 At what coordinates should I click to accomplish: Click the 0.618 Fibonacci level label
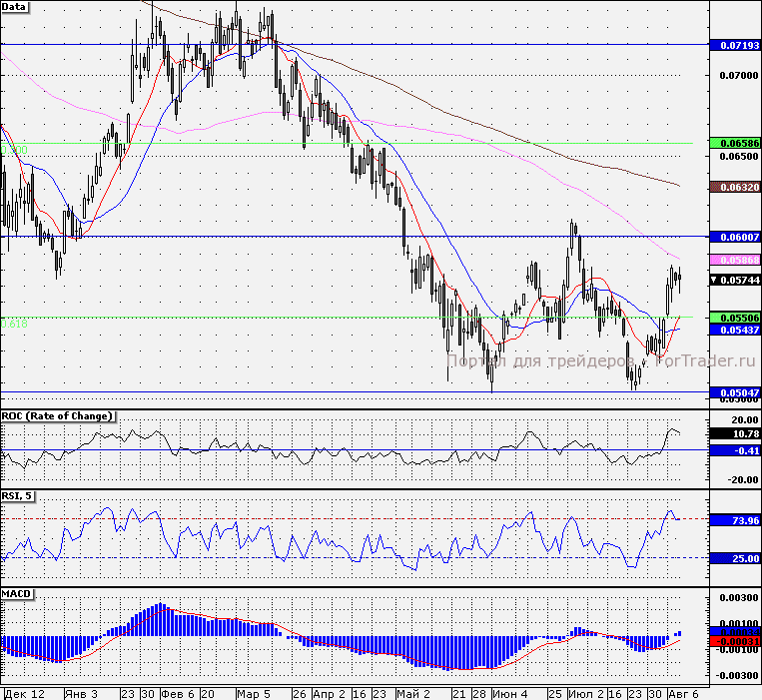click(14, 324)
